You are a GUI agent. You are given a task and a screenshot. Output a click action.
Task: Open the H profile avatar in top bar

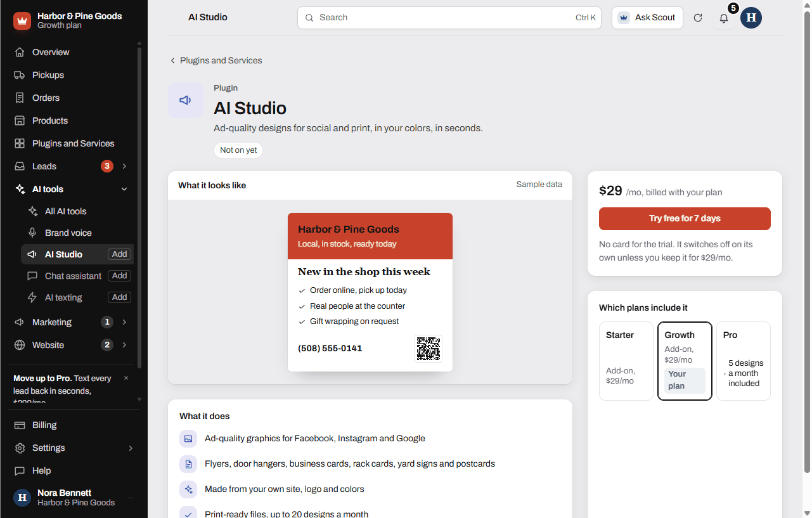point(751,18)
